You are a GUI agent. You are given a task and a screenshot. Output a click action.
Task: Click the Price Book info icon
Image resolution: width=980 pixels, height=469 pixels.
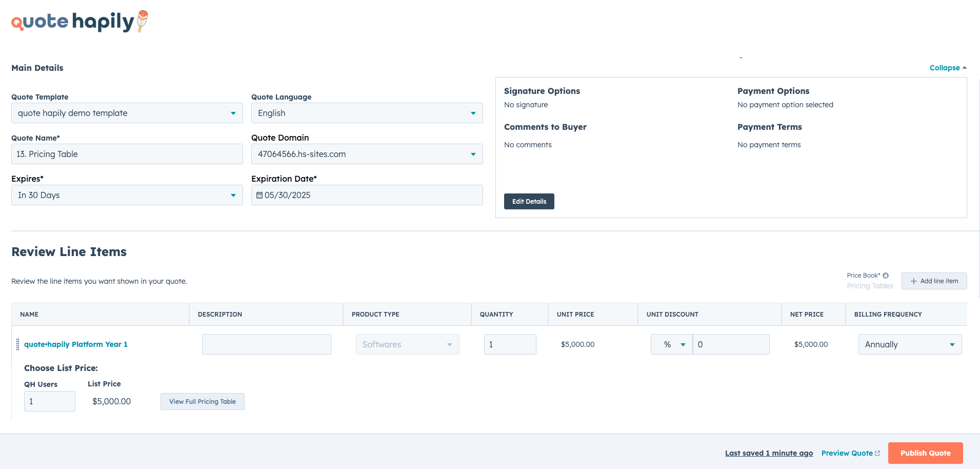click(x=886, y=276)
